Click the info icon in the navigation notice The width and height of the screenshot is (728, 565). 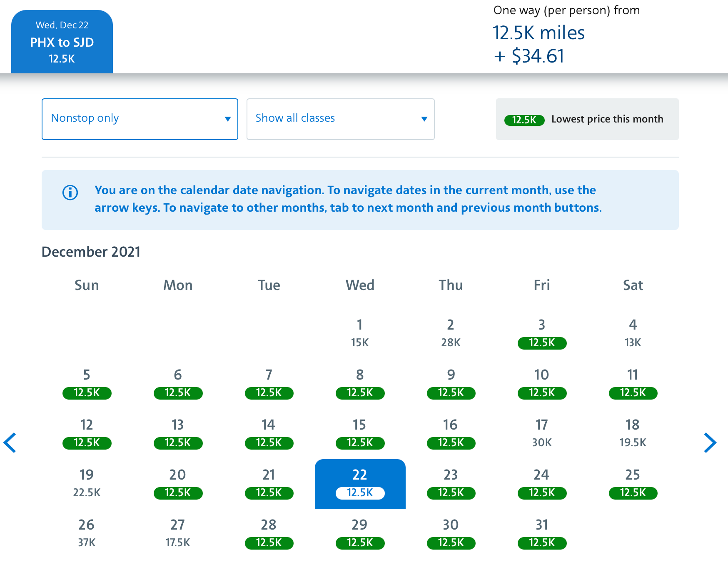70,192
